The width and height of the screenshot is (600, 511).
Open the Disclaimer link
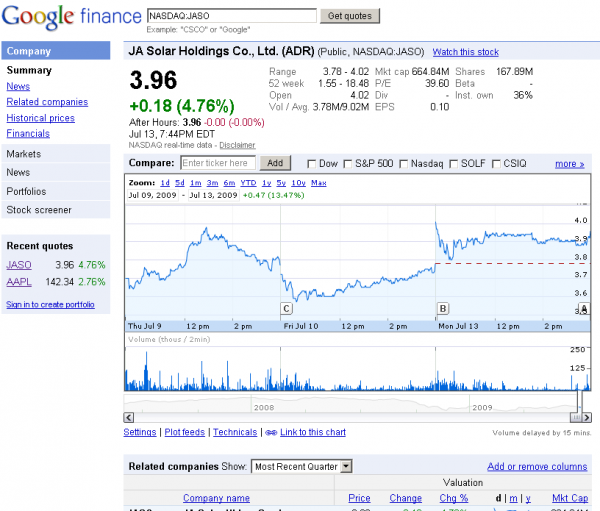point(237,145)
